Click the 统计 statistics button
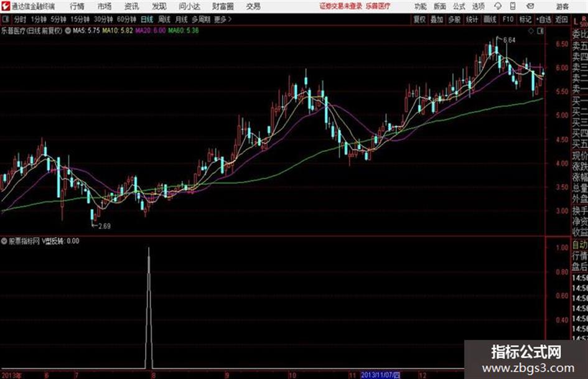The height and width of the screenshot is (379, 588). pyautogui.click(x=472, y=19)
